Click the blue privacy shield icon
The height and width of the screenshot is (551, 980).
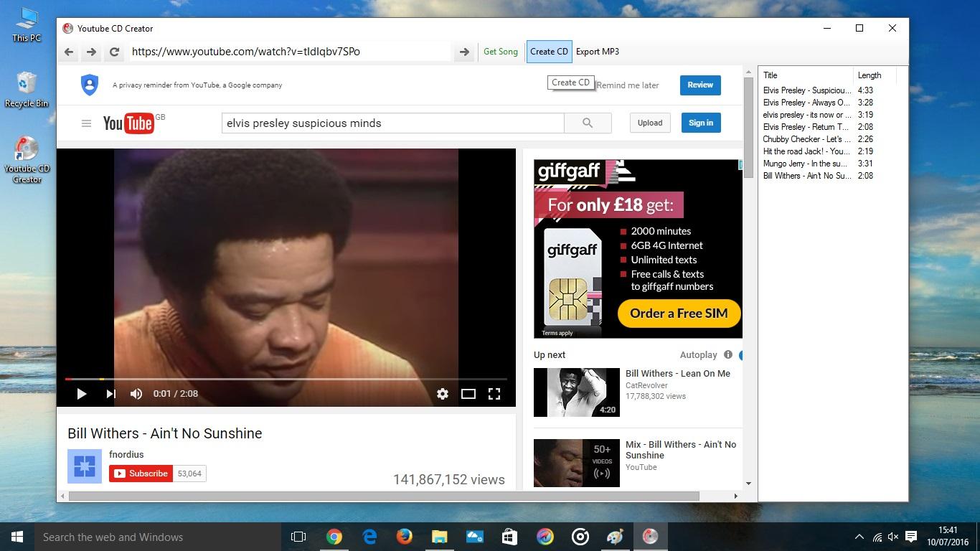(90, 85)
